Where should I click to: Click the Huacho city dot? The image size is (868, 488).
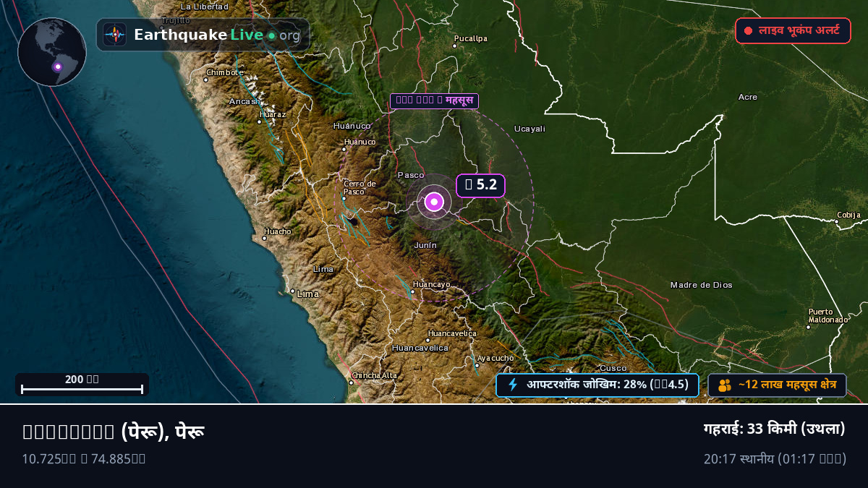(264, 238)
